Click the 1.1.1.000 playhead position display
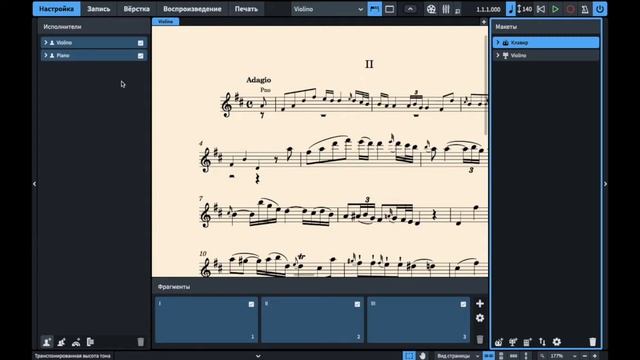Image resolution: width=640 pixels, height=360 pixels. click(488, 9)
